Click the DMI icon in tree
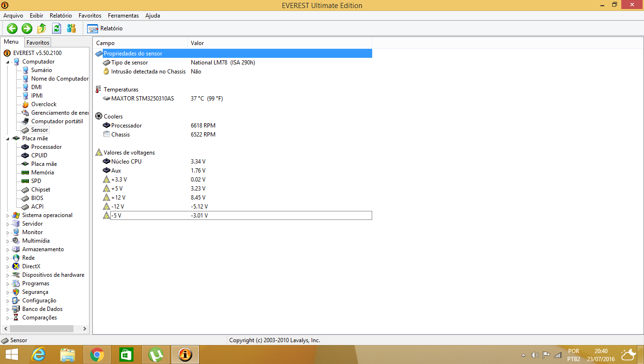This screenshot has width=644, height=364. coord(26,87)
